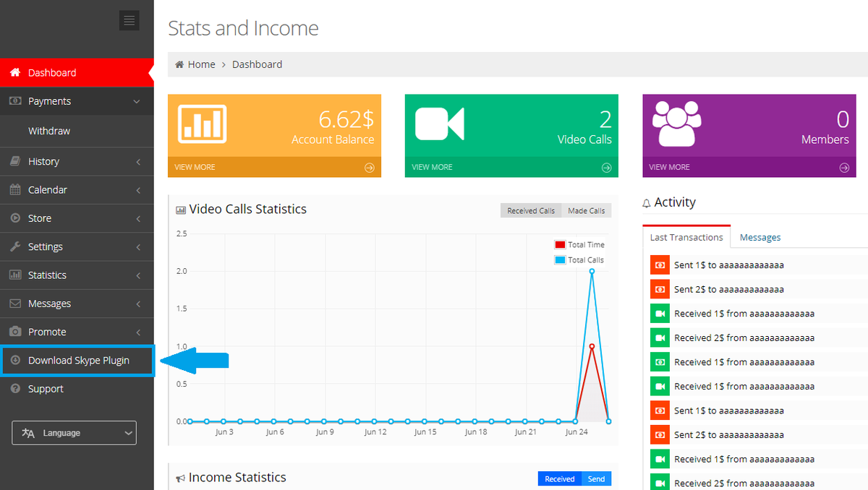Expand the Store submenu chevron
The height and width of the screenshot is (490, 868).
[x=138, y=218]
